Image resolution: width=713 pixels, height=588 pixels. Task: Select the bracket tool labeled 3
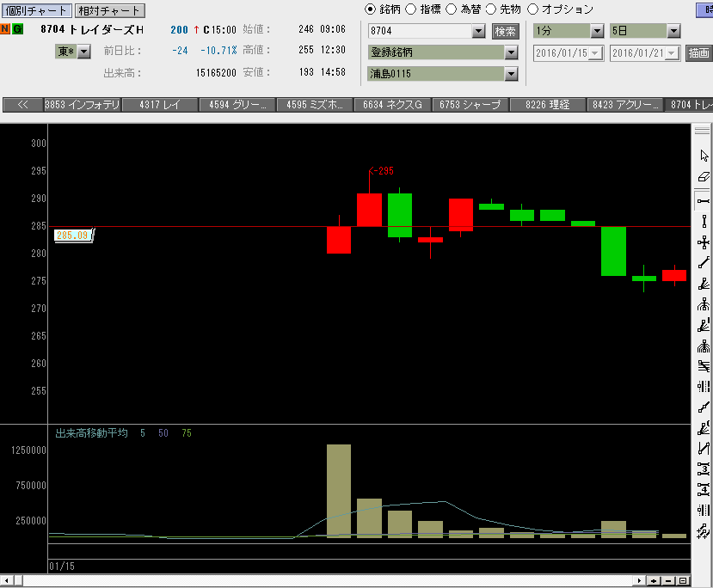[x=704, y=469]
